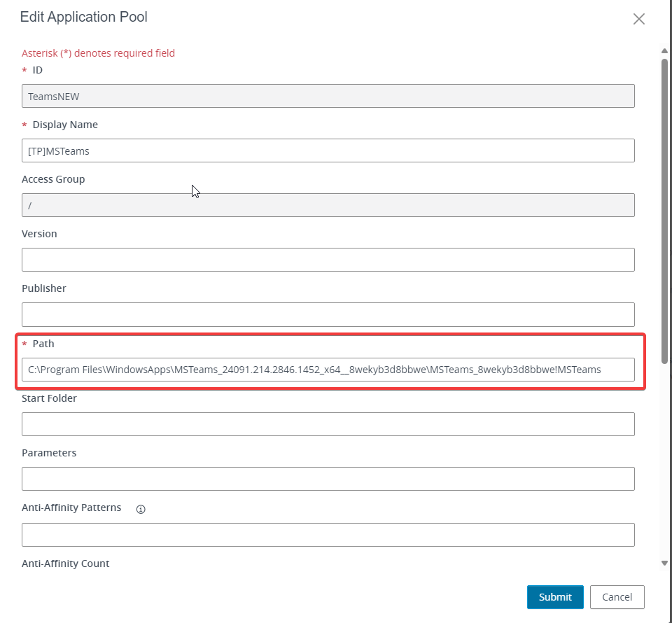The width and height of the screenshot is (672, 623).
Task: Click into the Parameters field
Action: point(328,479)
